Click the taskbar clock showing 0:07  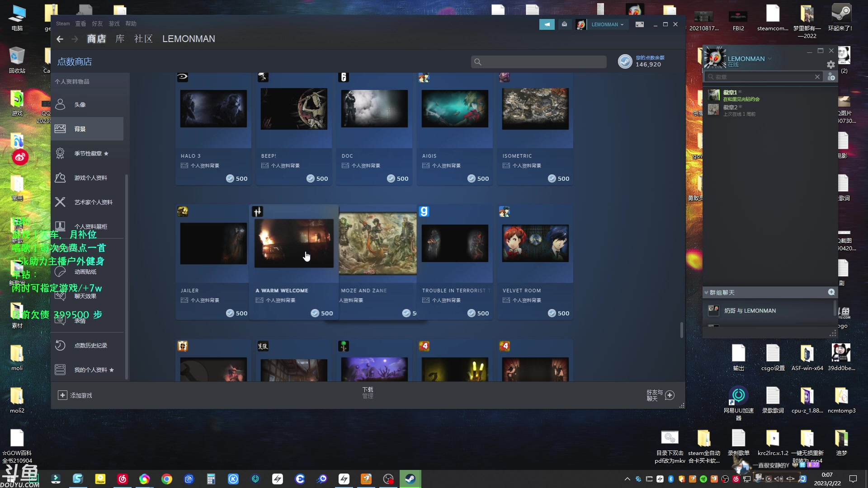pos(827,479)
